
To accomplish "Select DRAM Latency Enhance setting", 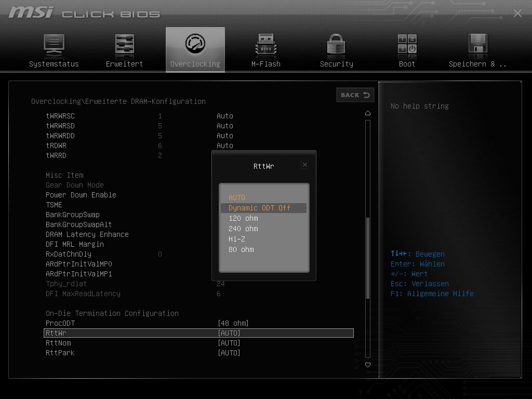I will [x=87, y=234].
